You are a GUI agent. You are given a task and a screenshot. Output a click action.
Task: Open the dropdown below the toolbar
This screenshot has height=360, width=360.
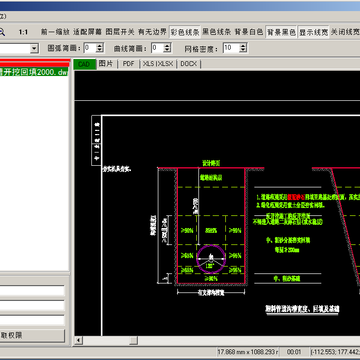tap(34, 49)
